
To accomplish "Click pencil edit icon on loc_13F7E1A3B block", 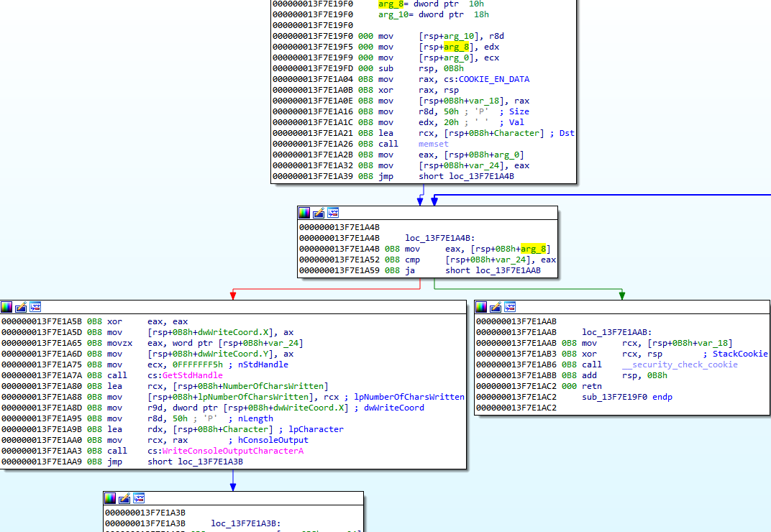I will point(124,498).
